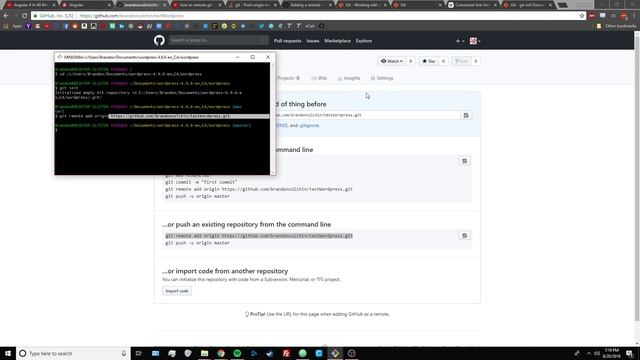Copy the push existing repository commands
Screen dimensions: 640x360
[464, 236]
